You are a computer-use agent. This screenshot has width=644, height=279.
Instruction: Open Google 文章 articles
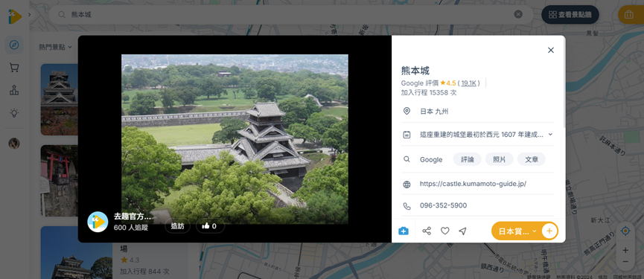click(532, 159)
